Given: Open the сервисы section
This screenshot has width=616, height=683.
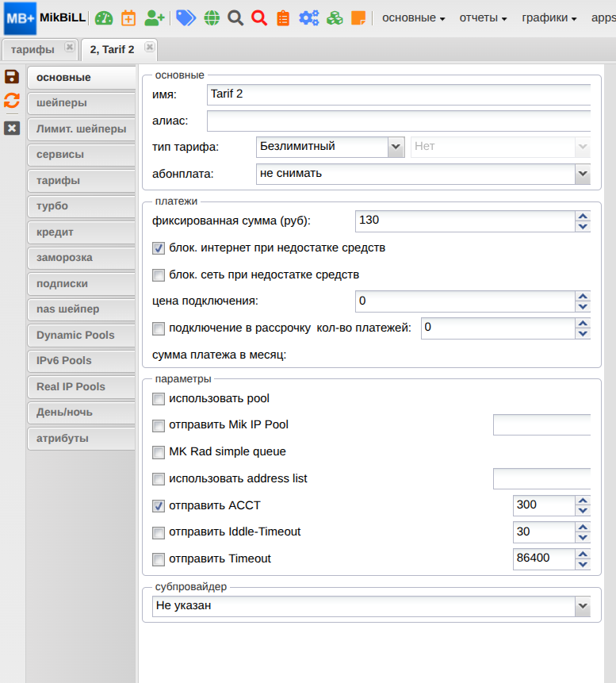Looking at the screenshot, I should (82, 155).
